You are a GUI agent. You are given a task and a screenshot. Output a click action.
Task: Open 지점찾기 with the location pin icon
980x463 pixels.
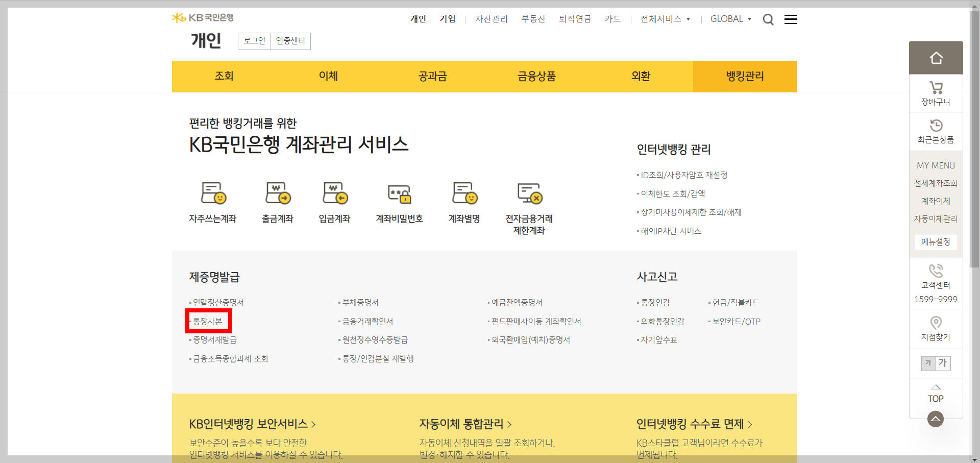936,323
